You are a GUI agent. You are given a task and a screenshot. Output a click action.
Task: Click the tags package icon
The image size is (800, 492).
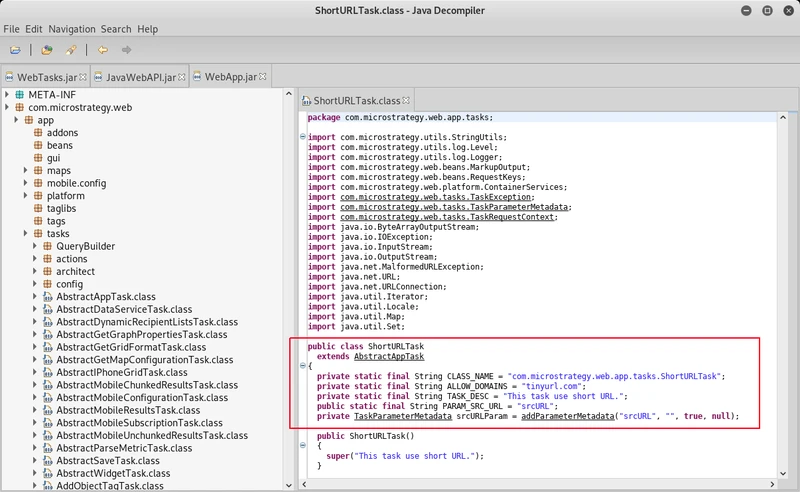(38, 222)
